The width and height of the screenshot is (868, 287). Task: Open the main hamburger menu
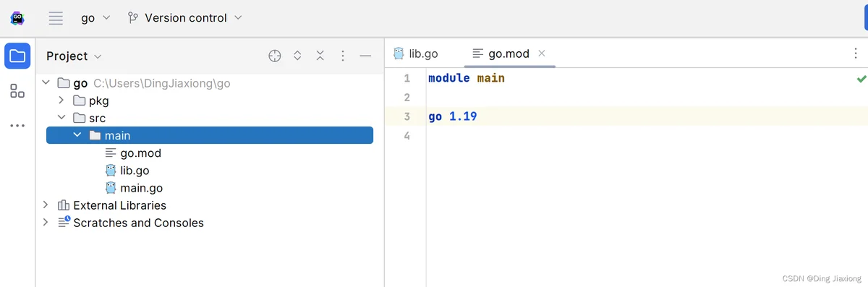click(x=56, y=18)
